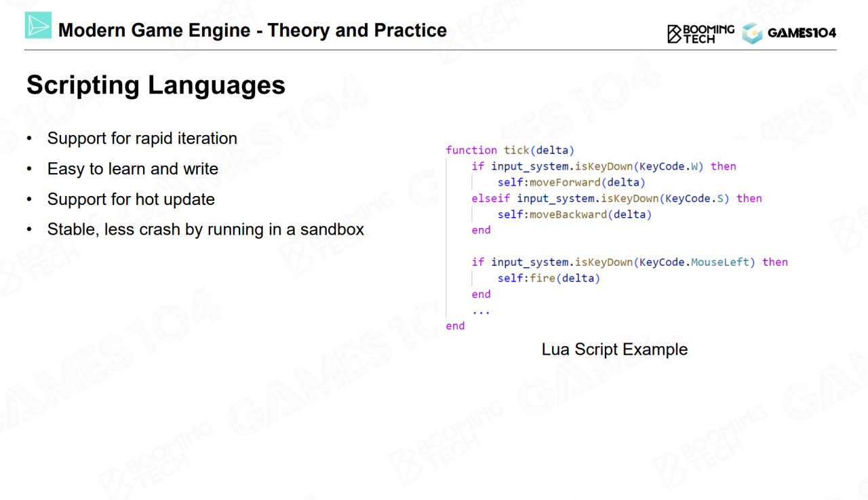868x500 pixels.
Task: Click the 'Easy to learn and write' bullet
Action: 132,169
